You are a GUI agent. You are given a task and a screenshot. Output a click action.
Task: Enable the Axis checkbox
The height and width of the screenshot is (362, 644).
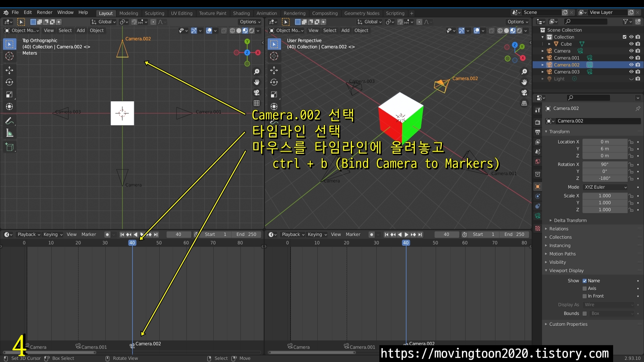(585, 289)
